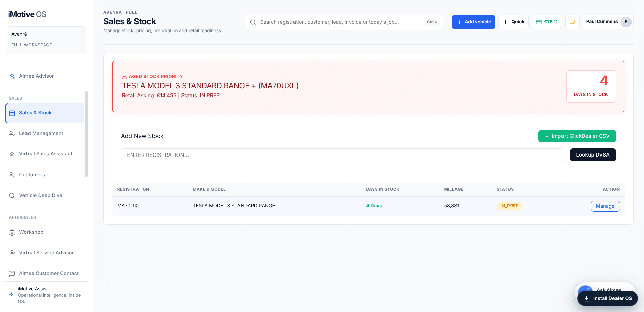Click the magnifier icon in the search bar
This screenshot has width=644, height=312.
coord(253,22)
